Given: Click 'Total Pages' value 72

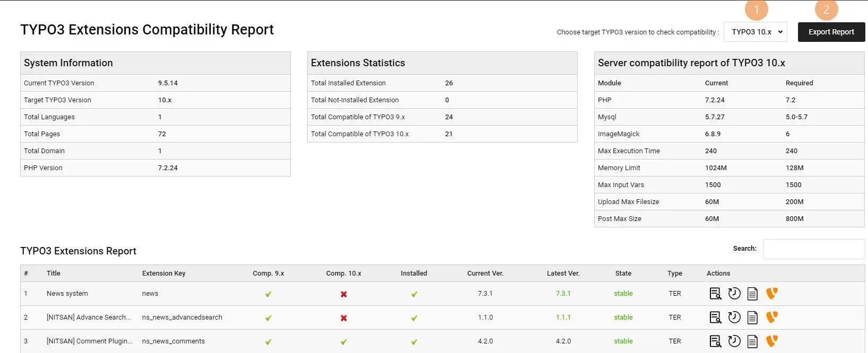Looking at the screenshot, I should (162, 134).
